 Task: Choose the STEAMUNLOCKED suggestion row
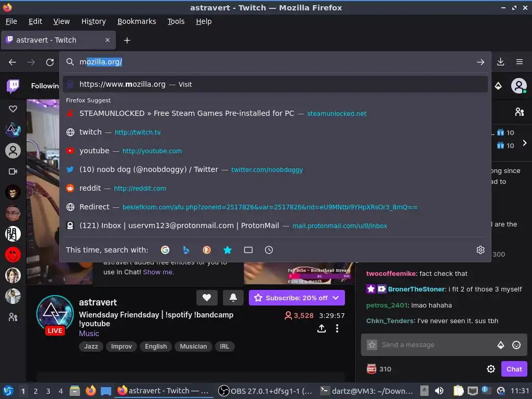tap(275, 113)
